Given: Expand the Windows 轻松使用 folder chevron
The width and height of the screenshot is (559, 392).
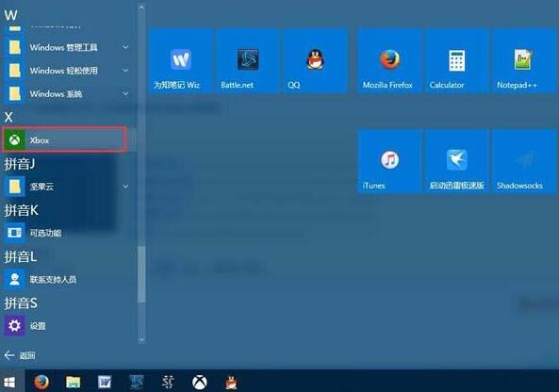Looking at the screenshot, I should (125, 71).
